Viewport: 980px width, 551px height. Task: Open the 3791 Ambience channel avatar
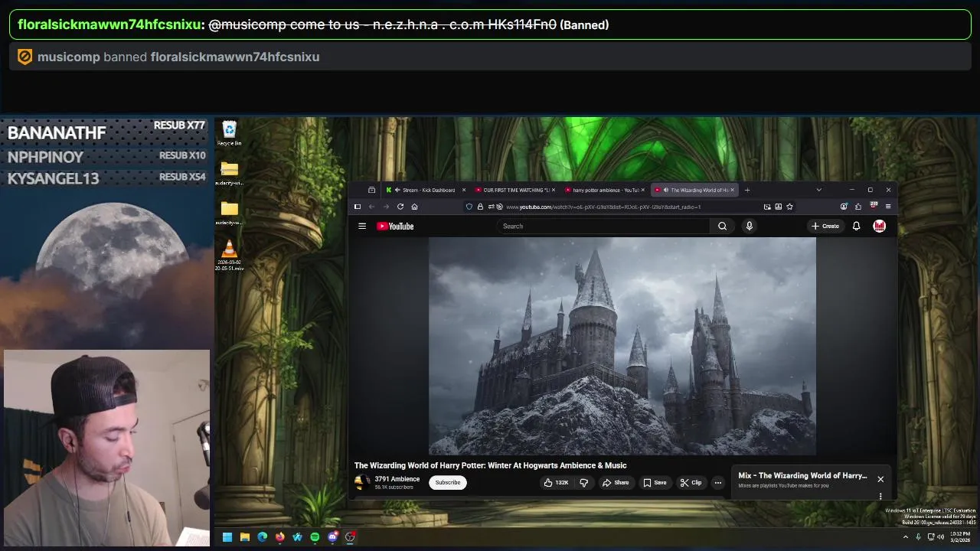pos(361,482)
